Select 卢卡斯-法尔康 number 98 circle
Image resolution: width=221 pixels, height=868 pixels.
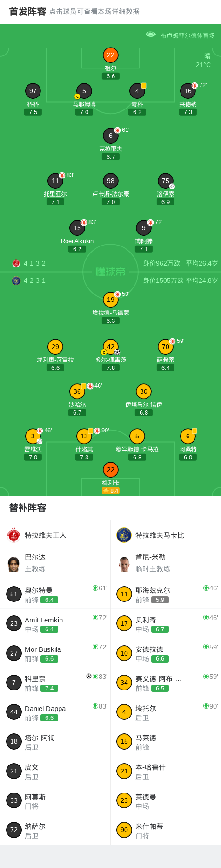click(111, 181)
